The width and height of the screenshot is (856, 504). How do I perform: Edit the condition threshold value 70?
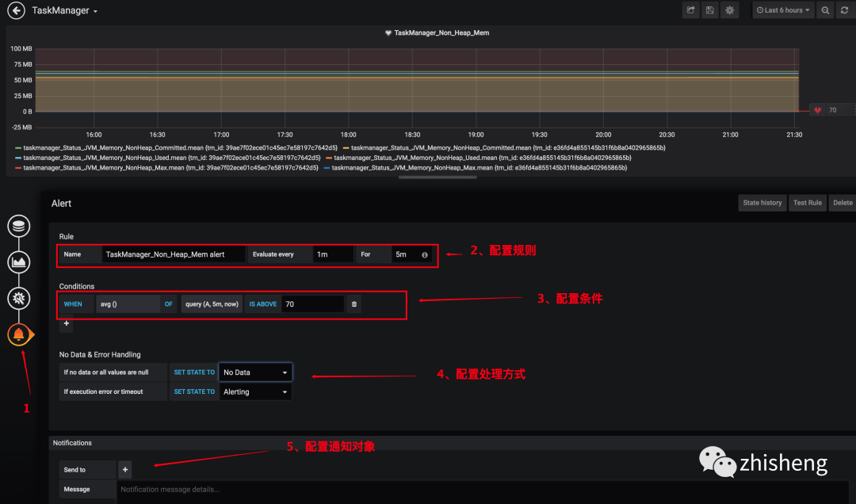coord(312,304)
